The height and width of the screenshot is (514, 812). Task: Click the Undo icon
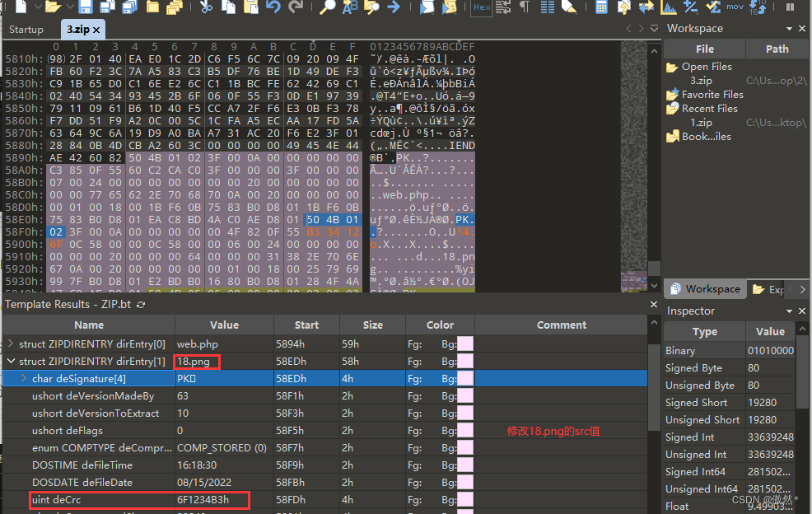point(272,8)
